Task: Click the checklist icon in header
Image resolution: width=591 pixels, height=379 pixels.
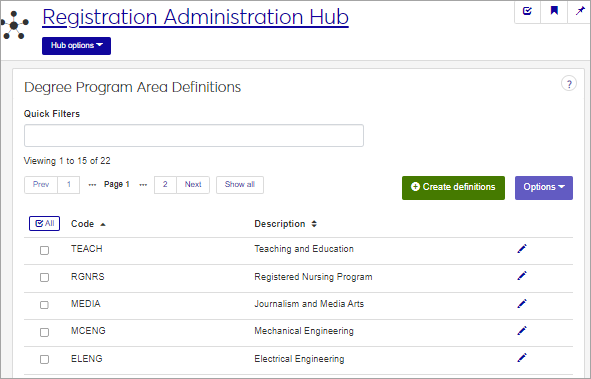Action: tap(527, 11)
